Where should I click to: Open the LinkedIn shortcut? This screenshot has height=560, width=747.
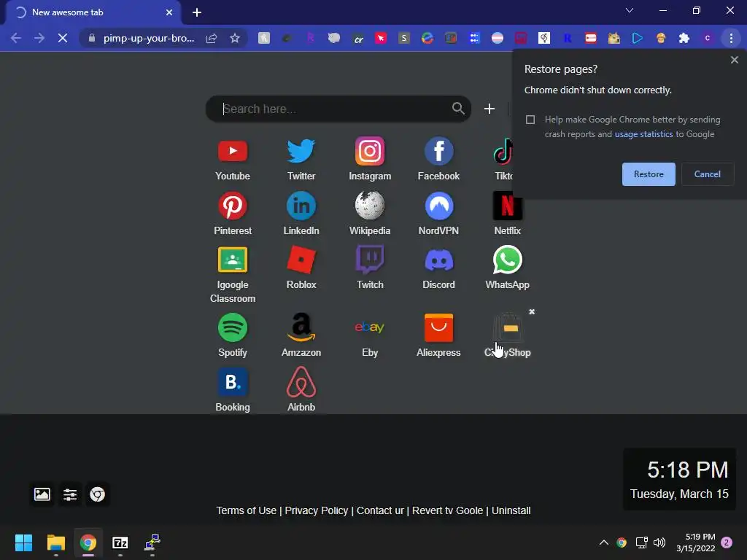[x=301, y=214]
